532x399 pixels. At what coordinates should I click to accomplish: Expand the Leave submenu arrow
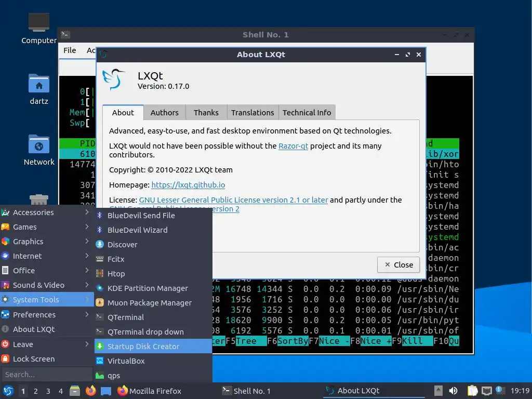pos(87,344)
